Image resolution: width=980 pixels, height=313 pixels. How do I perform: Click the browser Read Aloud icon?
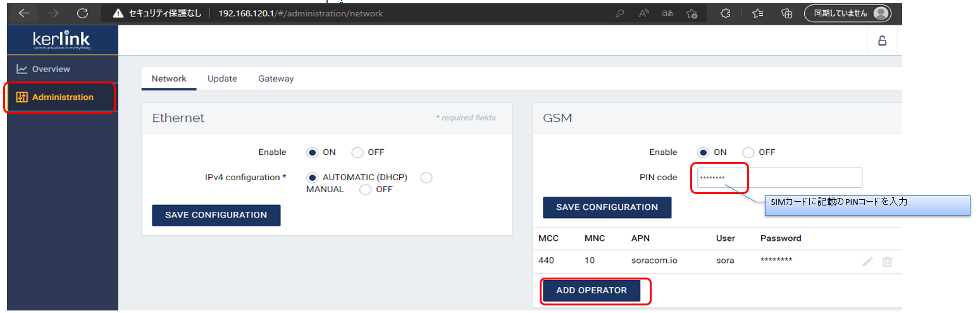[644, 13]
